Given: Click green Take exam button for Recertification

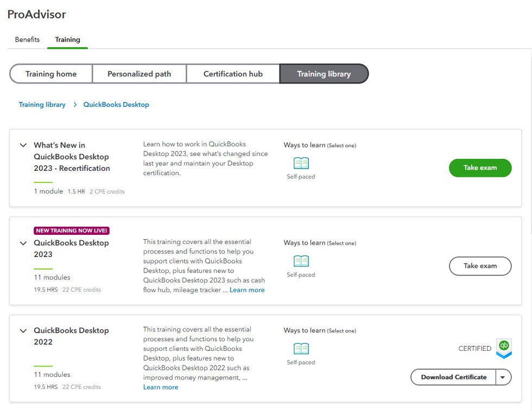Looking at the screenshot, I should (480, 168).
